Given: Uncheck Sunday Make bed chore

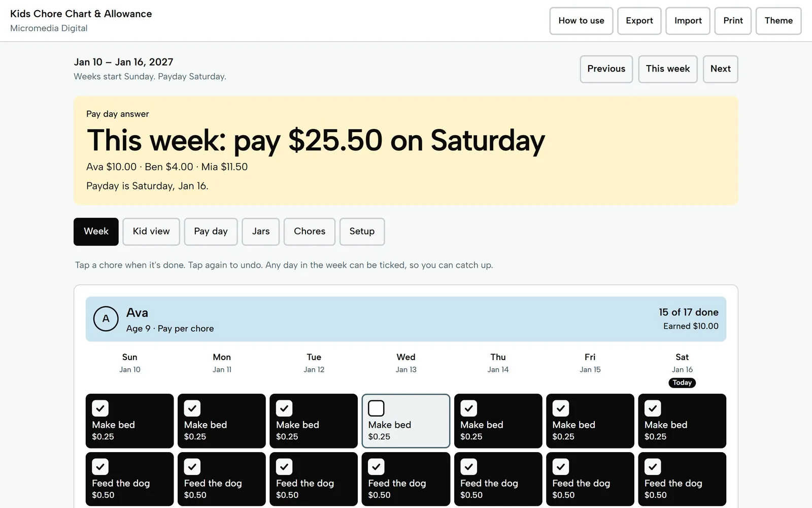Looking at the screenshot, I should coord(129,421).
